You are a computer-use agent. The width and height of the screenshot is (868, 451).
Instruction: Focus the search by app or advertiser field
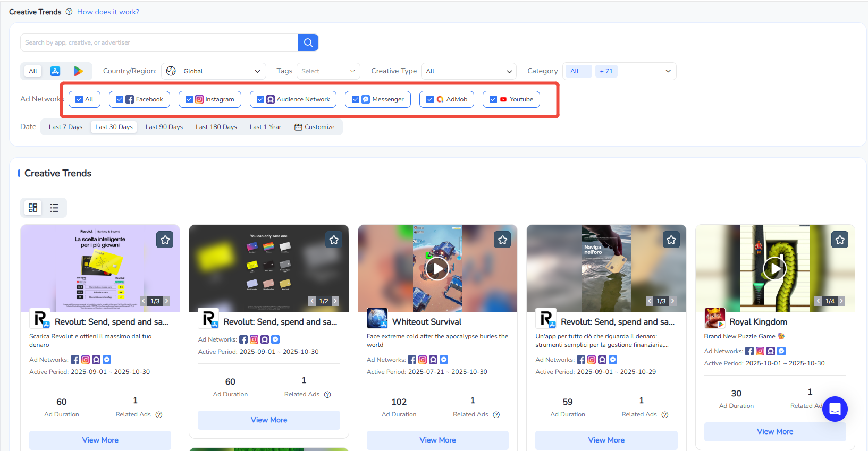(159, 42)
